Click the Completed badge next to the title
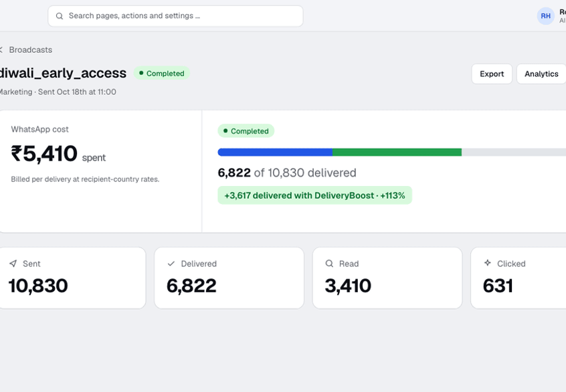566x392 pixels. click(x=162, y=74)
